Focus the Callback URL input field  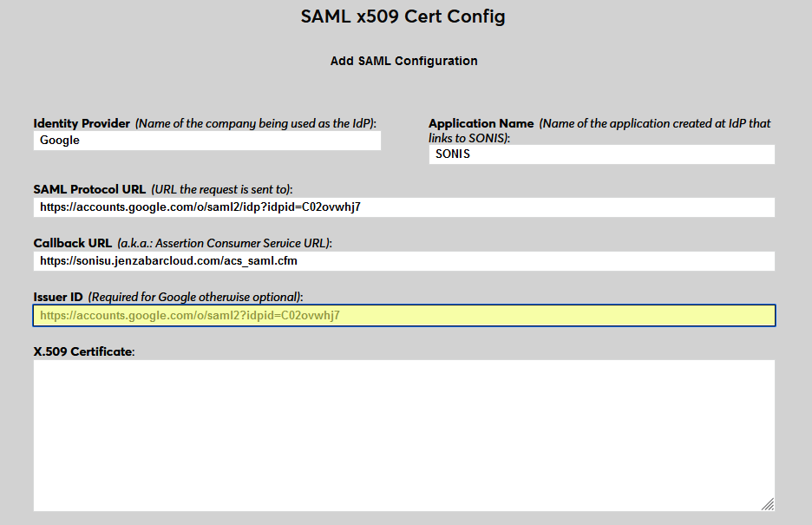tap(404, 260)
